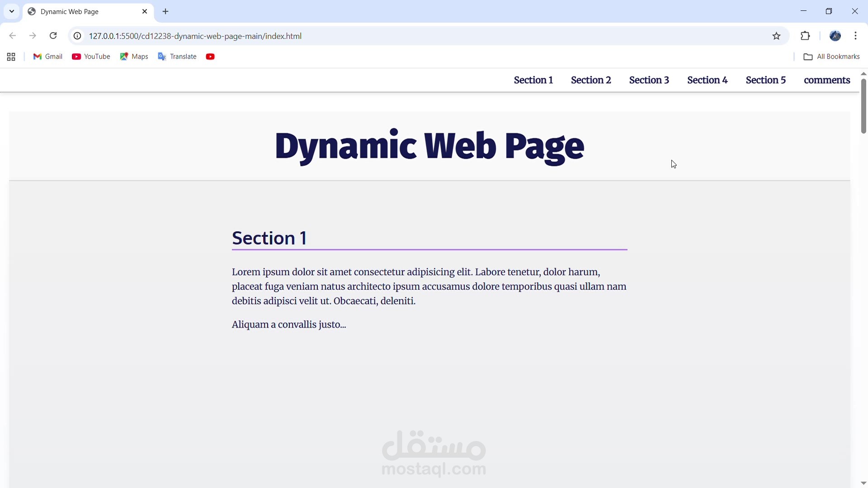Navigate to Section 2 in nav menu
868x488 pixels.
pyautogui.click(x=591, y=80)
